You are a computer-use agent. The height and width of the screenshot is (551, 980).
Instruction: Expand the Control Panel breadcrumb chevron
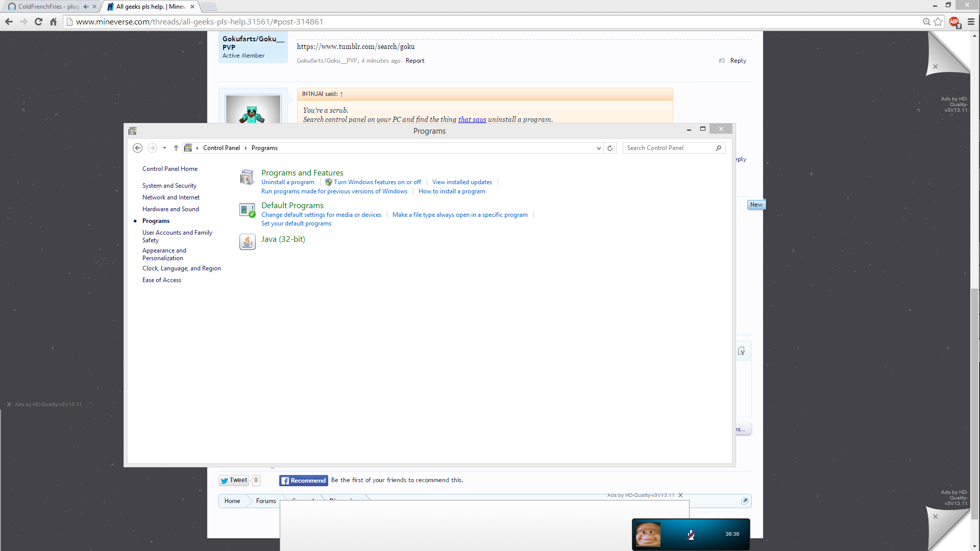pos(246,148)
